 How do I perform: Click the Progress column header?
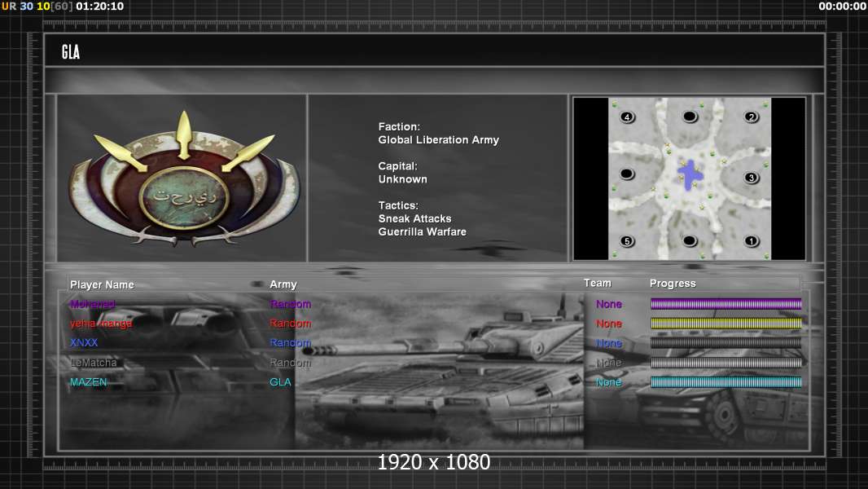[673, 284]
